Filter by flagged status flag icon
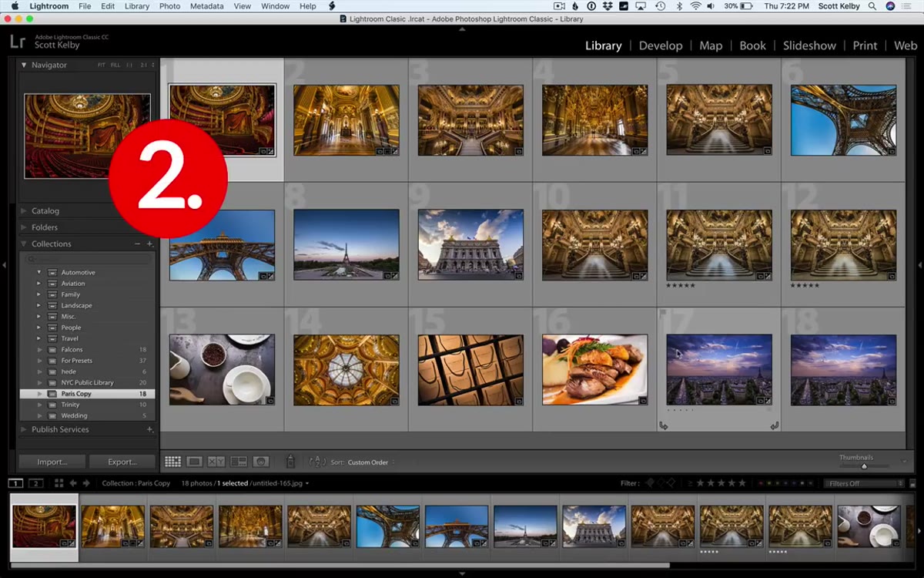Viewport: 924px width, 578px height. pyautogui.click(x=649, y=483)
